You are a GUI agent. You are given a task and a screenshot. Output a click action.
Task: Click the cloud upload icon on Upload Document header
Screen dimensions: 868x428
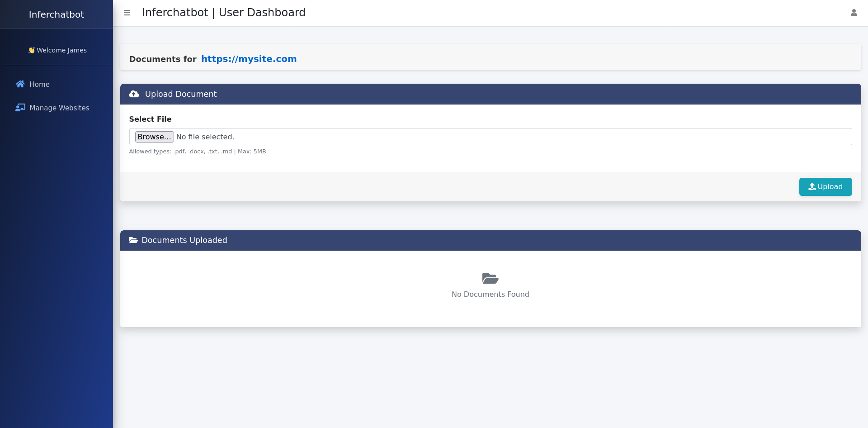click(x=134, y=94)
